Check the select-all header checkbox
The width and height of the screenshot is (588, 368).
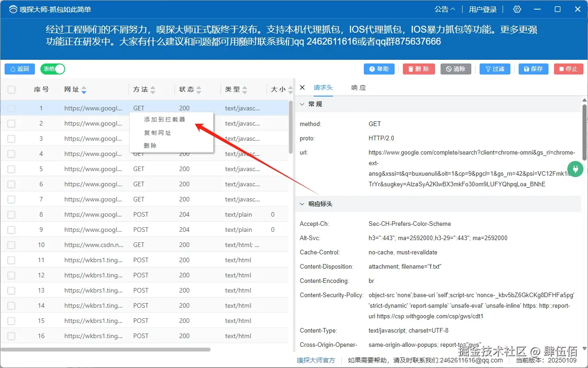pyautogui.click(x=11, y=90)
